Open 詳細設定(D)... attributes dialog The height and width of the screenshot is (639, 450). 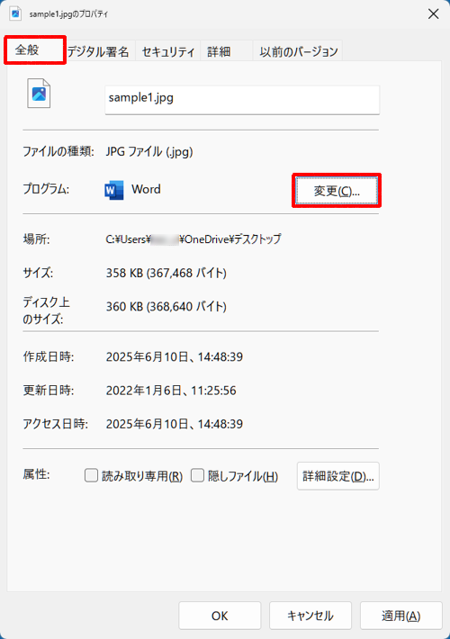click(x=338, y=476)
